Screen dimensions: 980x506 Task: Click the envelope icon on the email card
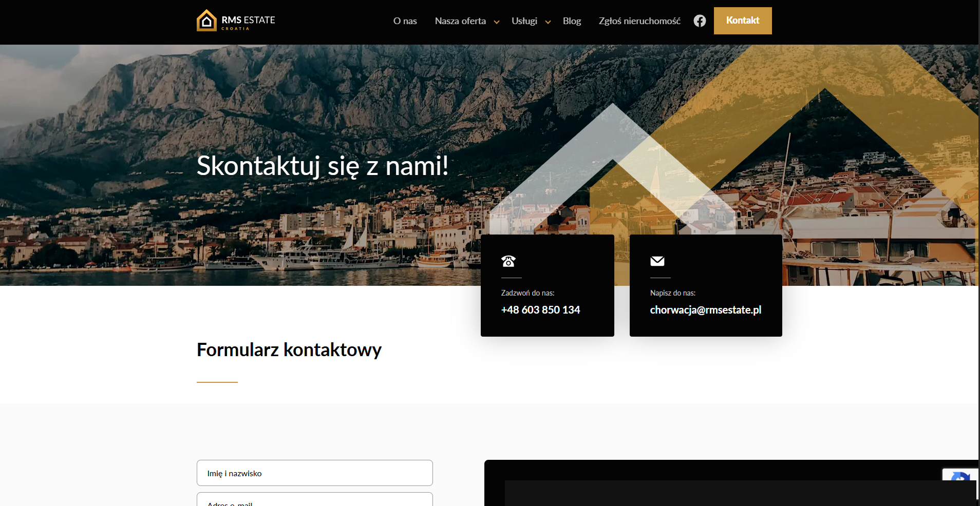click(x=657, y=261)
